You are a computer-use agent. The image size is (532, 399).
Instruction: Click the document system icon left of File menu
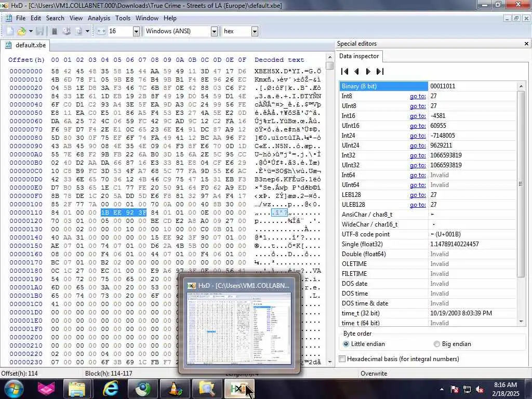[x=9, y=18]
